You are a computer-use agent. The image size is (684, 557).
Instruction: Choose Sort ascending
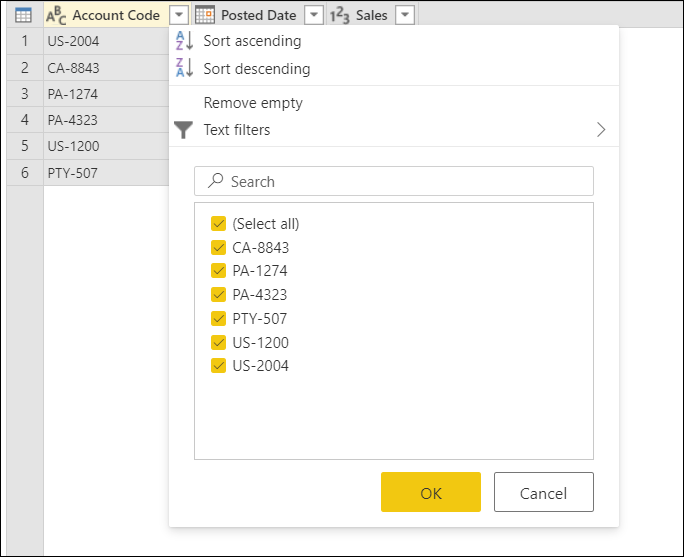point(252,41)
